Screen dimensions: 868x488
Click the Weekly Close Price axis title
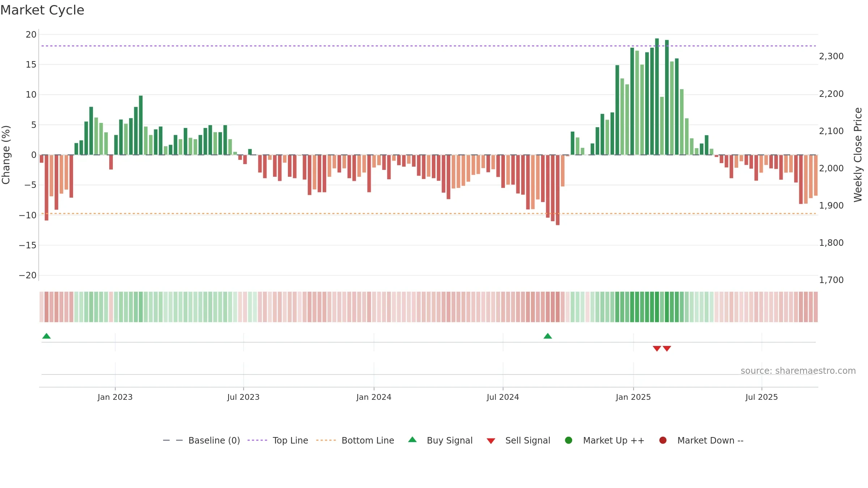tap(858, 155)
